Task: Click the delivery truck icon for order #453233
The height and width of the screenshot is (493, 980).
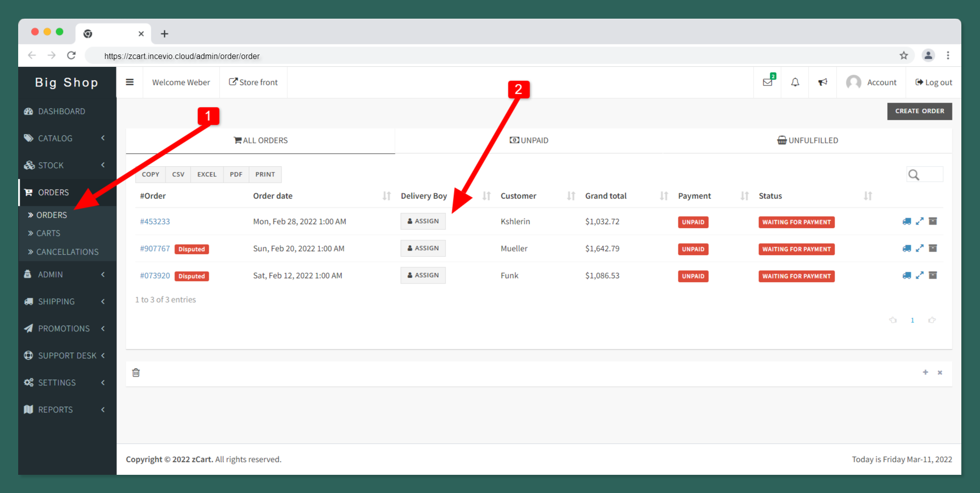Action: (x=906, y=221)
